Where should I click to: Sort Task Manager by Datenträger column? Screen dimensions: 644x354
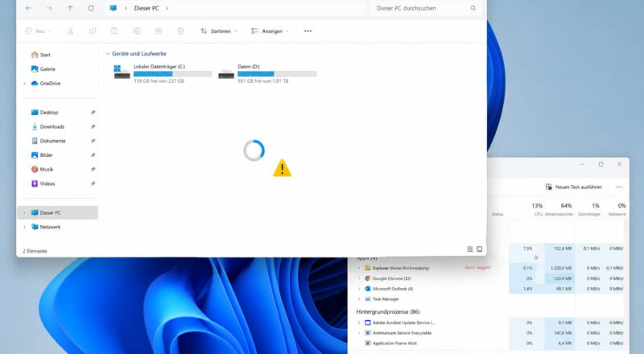[589, 209]
